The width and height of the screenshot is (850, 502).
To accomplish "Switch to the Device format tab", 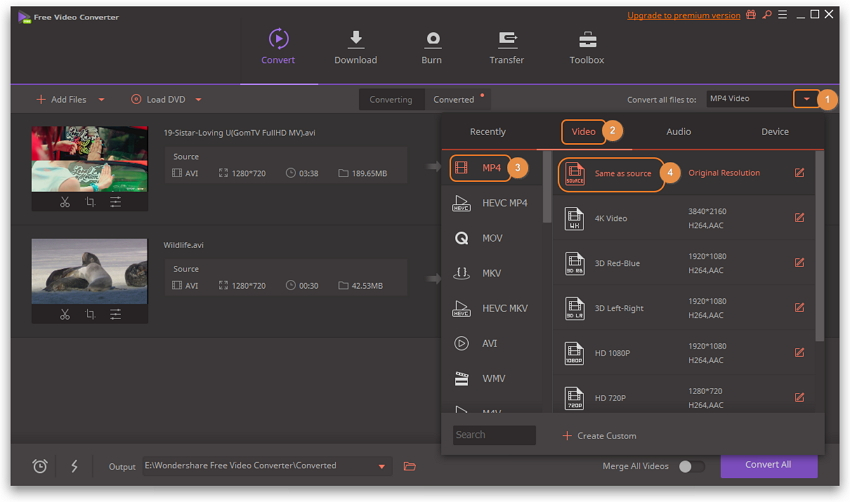I will tap(774, 131).
